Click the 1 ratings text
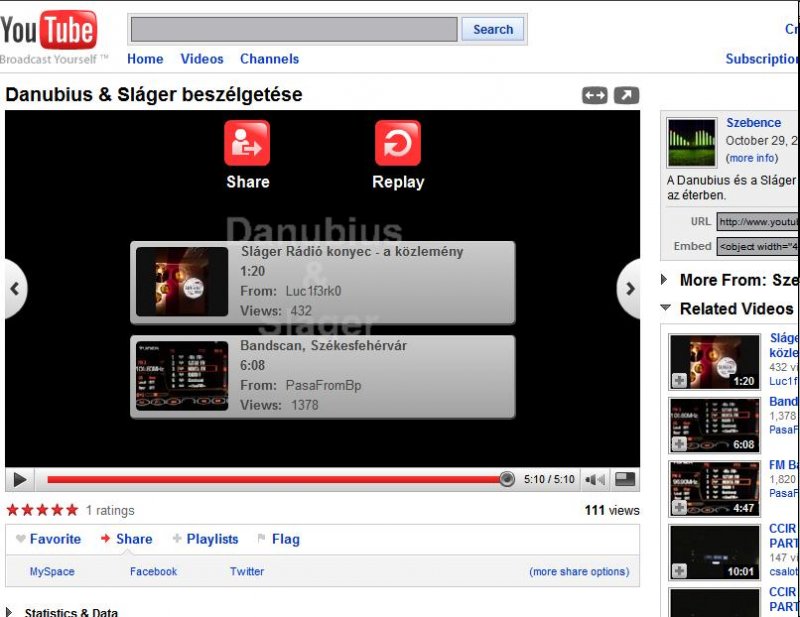Viewport: 800px width, 617px height. coord(110,510)
